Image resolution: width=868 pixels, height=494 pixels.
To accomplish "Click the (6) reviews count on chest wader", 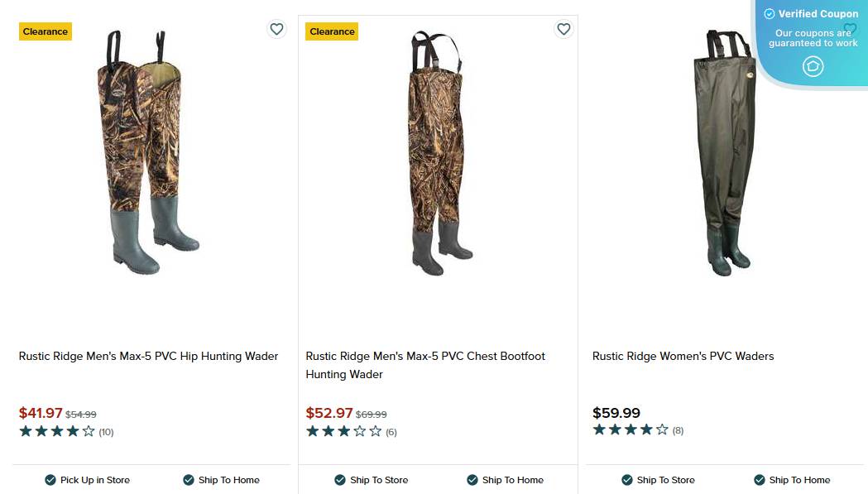I will tap(391, 431).
